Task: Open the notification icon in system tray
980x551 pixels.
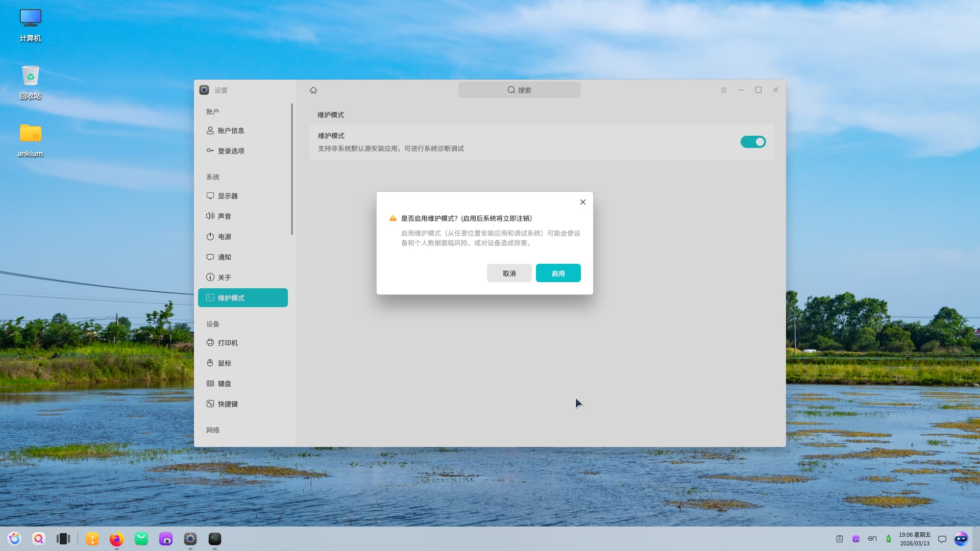Action: click(x=942, y=539)
